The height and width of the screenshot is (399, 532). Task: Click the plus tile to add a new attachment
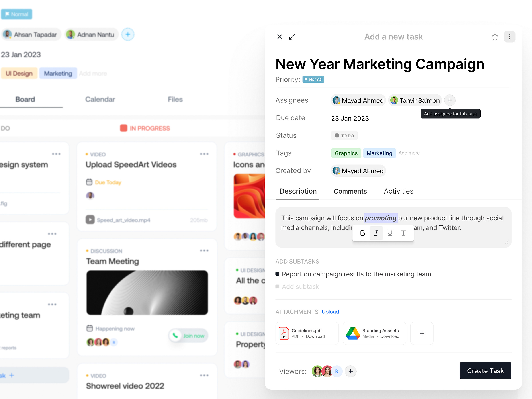coord(422,333)
